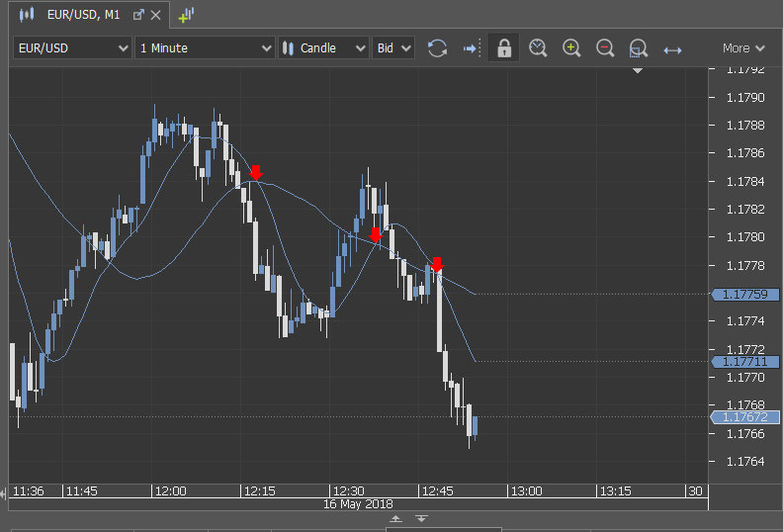The width and height of the screenshot is (783, 532).
Task: Click the red arrow marker near 12:45
Action: [437, 265]
